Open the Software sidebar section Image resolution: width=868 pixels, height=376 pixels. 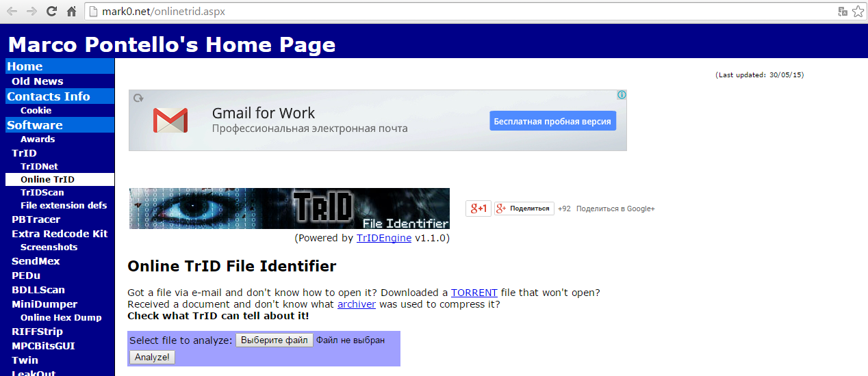[x=60, y=125]
